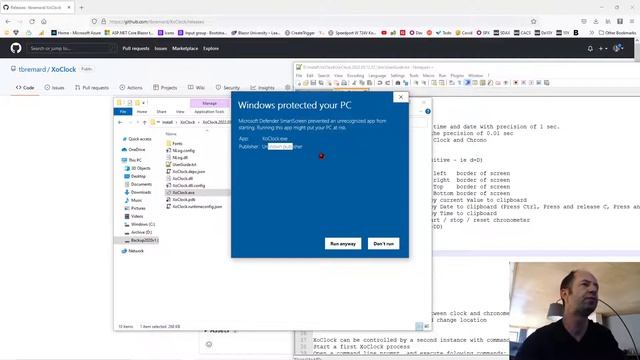This screenshot has width=640, height=360.
Task: Click Notepad++ Undo toolbar icon
Action: (x=380, y=83)
